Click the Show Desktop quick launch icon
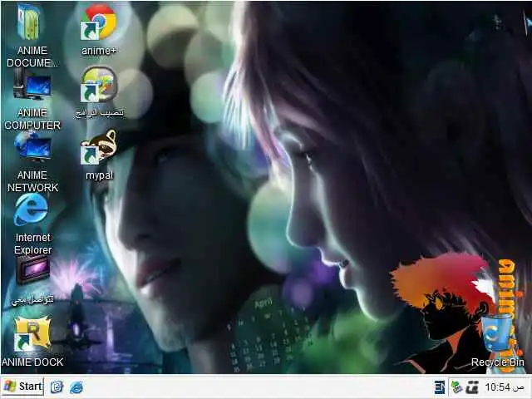Viewport: 532px width, 399px height. click(57, 387)
